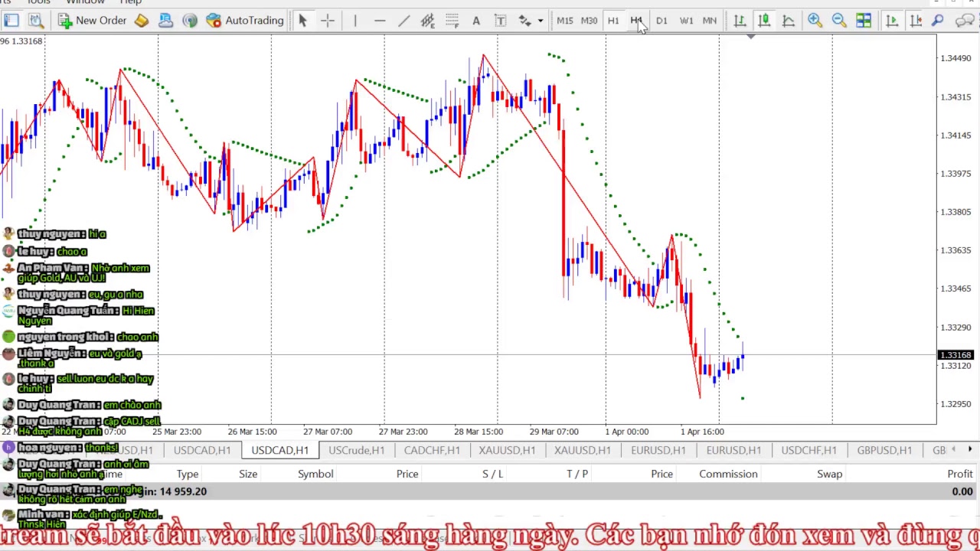Switch chart to H4 timeframe
This screenshot has width=980, height=551.
click(637, 21)
